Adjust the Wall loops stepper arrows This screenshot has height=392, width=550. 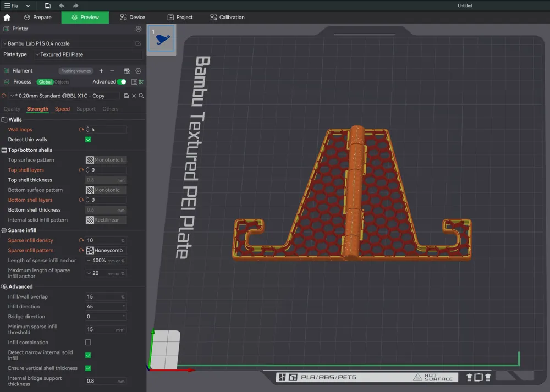pyautogui.click(x=87, y=129)
